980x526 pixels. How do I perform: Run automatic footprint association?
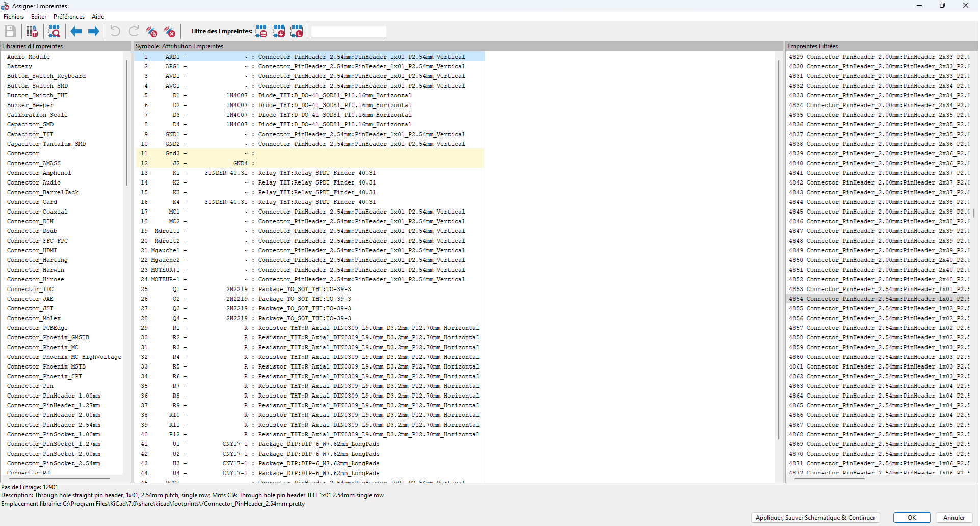[152, 32]
